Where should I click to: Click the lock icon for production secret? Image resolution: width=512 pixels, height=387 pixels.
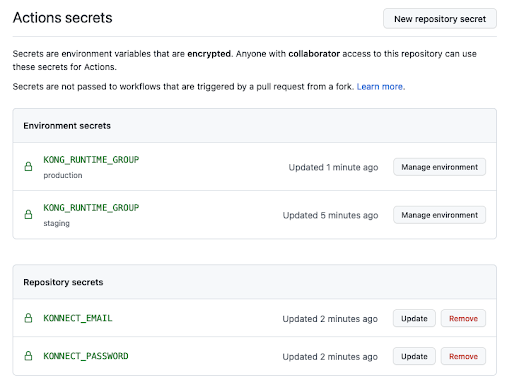[x=29, y=166]
